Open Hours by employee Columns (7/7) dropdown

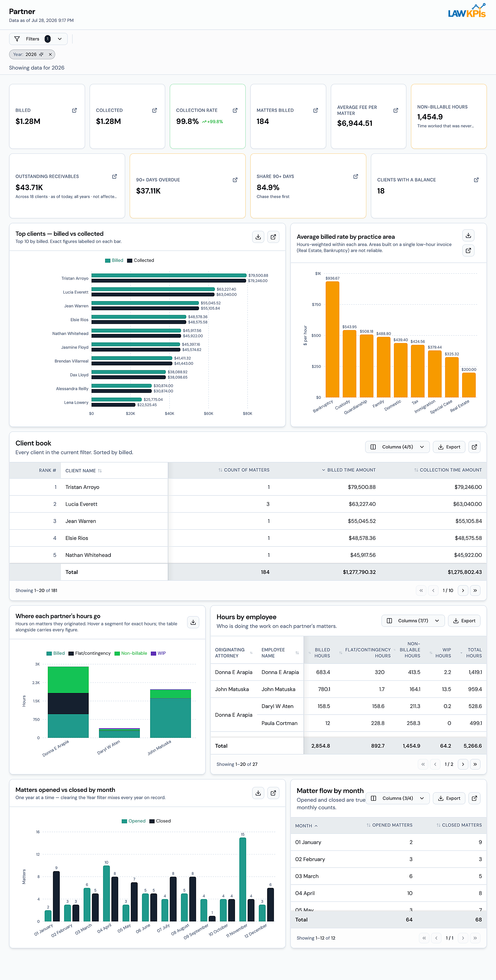[413, 621]
